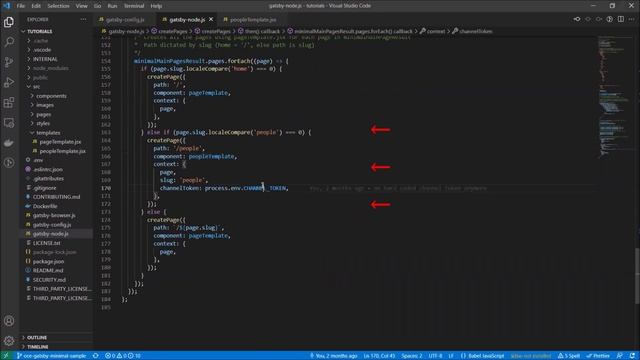Viewport: 640px width, 360px height.
Task: Click the feedback icon in status bar
Action: coord(620,356)
